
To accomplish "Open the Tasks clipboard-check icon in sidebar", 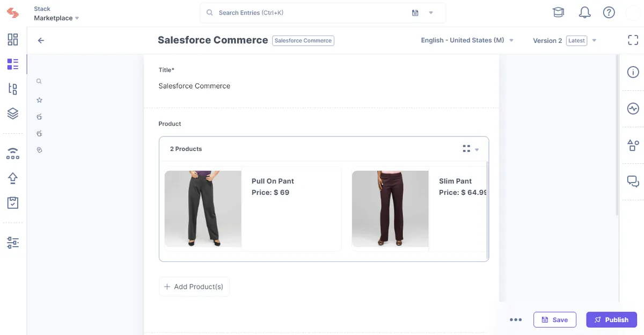I will [x=13, y=202].
